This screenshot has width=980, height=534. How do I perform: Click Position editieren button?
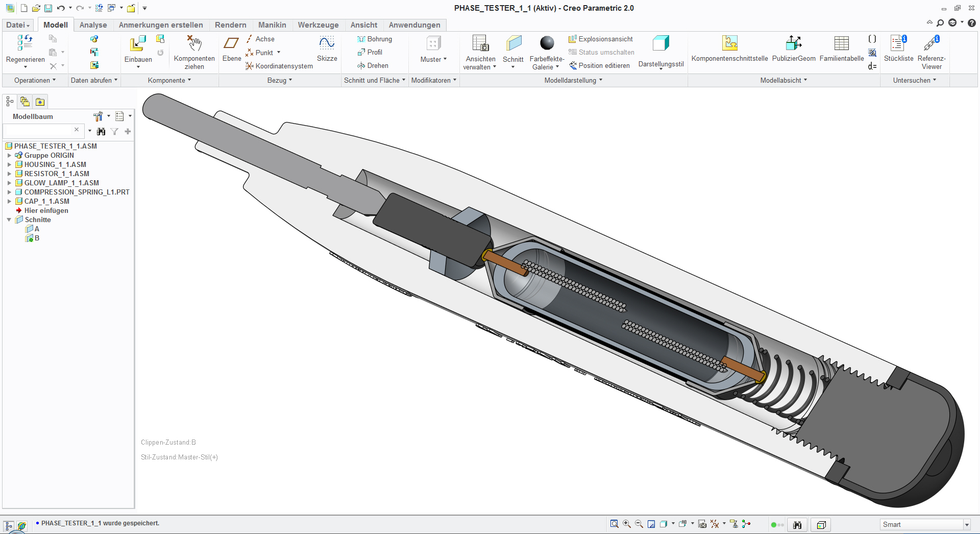pyautogui.click(x=599, y=65)
